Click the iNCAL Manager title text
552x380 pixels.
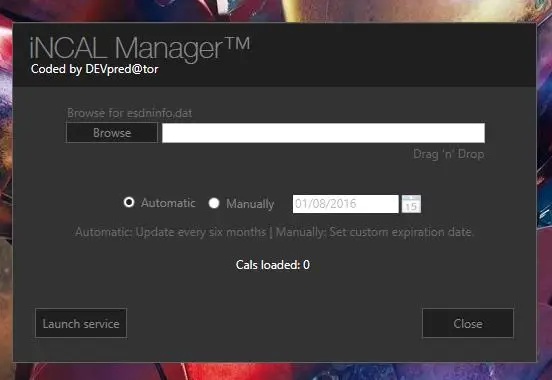[140, 47]
